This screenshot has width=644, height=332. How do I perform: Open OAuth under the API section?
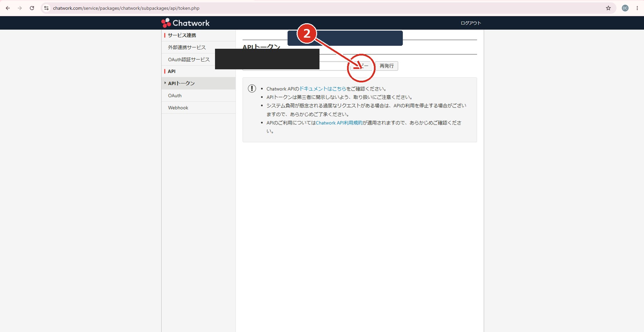point(198,96)
